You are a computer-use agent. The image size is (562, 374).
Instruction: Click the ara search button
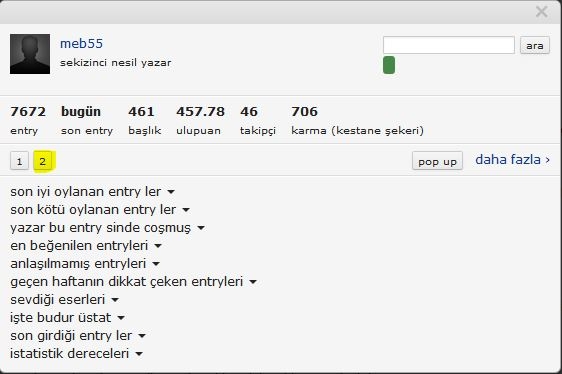tap(535, 46)
